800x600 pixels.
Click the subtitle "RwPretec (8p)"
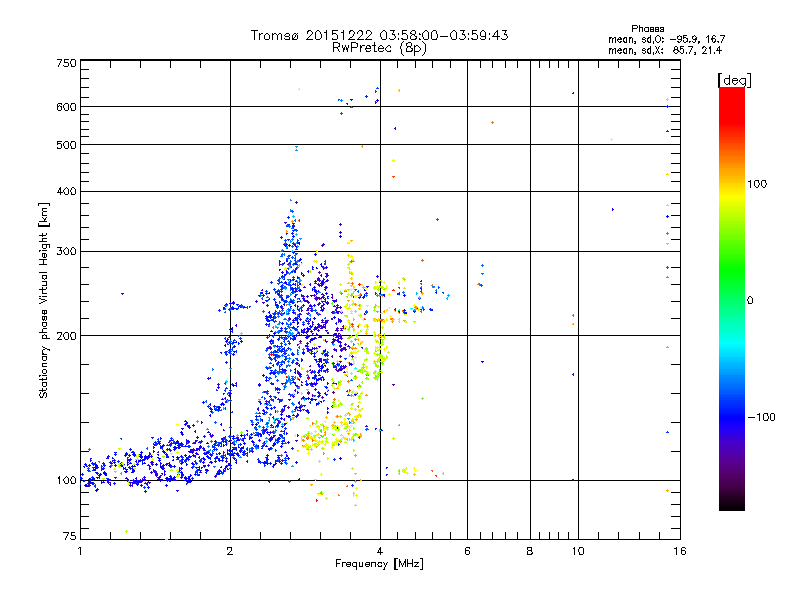coord(379,48)
